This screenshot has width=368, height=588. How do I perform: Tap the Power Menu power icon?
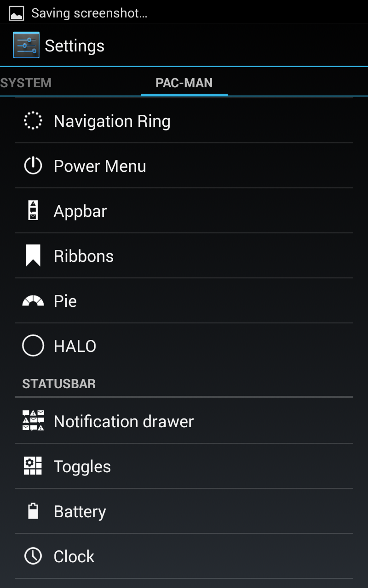[x=33, y=166]
